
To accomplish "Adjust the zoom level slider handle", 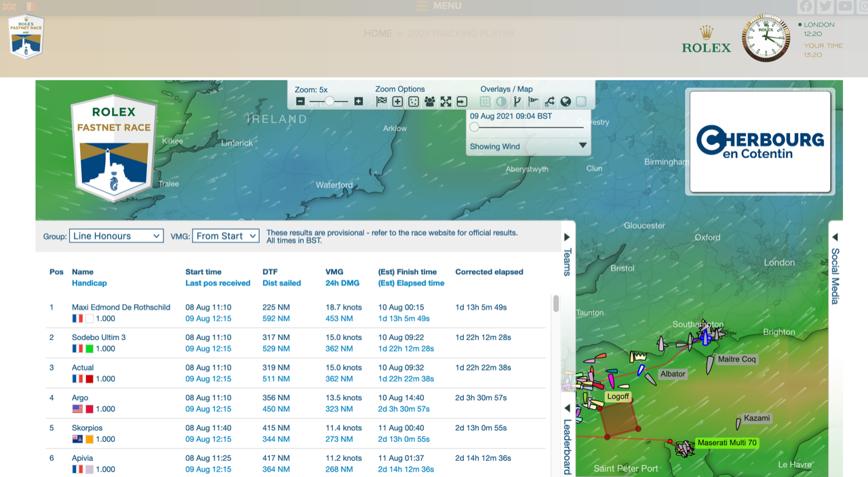I will click(330, 101).
